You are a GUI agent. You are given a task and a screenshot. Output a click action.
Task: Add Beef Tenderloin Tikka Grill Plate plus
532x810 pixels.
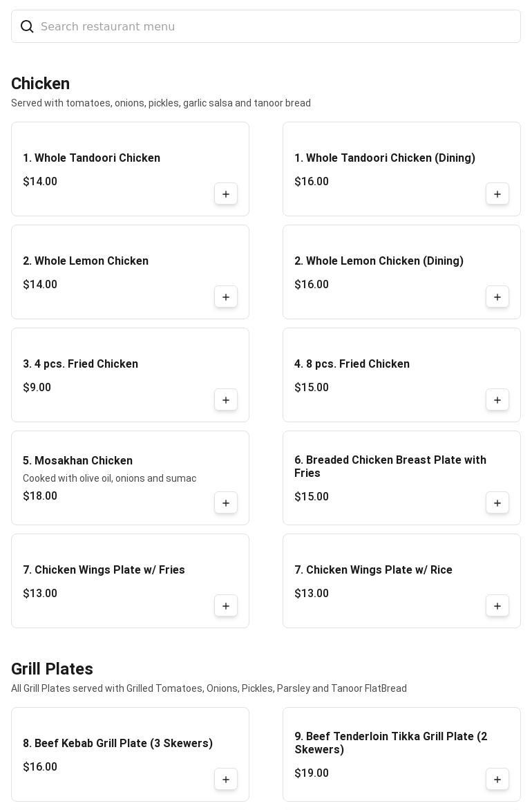(x=497, y=779)
